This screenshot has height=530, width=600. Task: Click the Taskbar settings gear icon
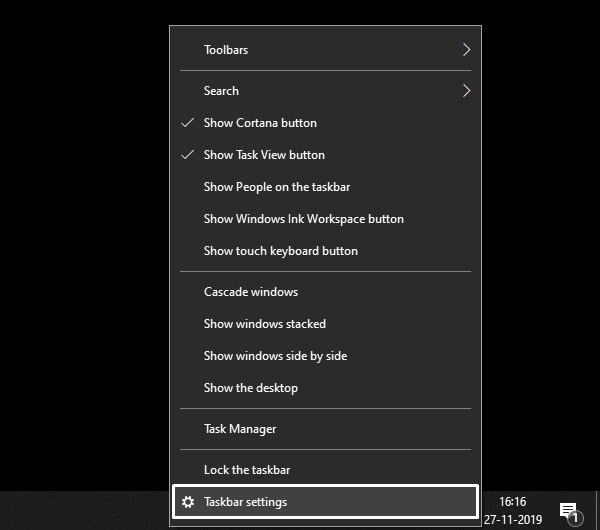188,502
